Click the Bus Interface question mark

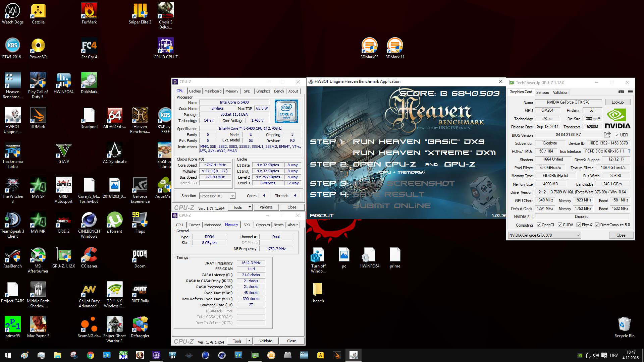pos(629,151)
